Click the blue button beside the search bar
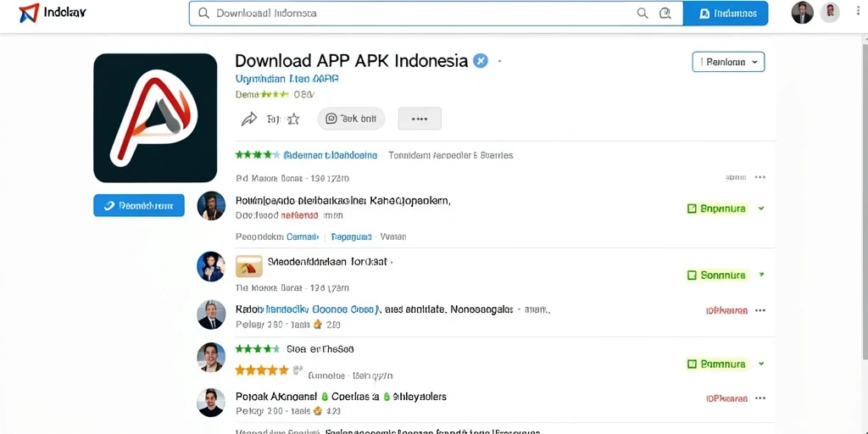Screen dimensions: 868x434 click(726, 14)
